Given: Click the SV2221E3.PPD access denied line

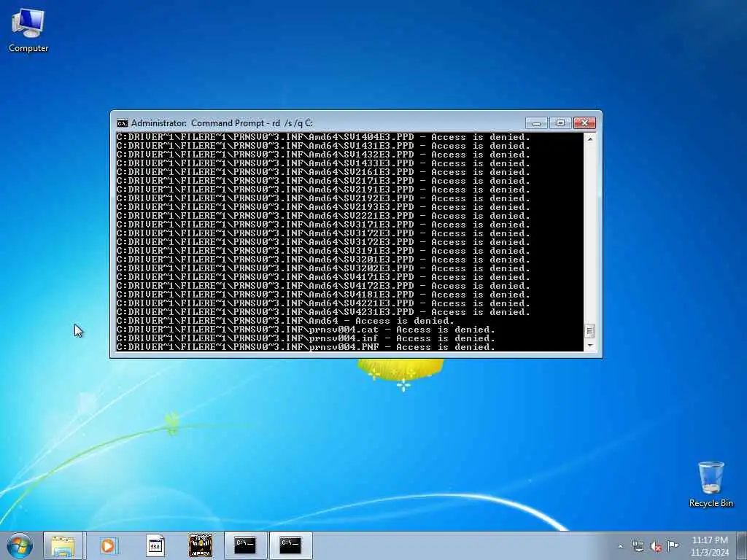Looking at the screenshot, I should (323, 216).
